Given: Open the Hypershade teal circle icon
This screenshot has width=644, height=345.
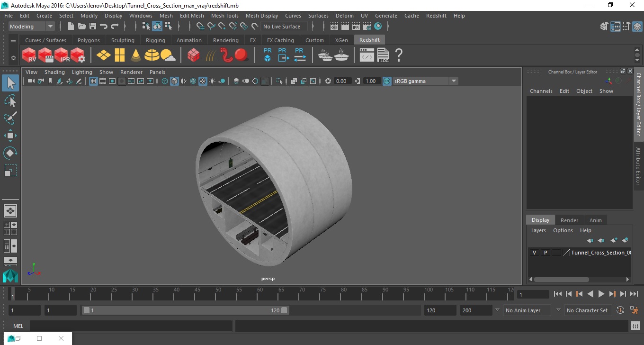Looking at the screenshot, I should tap(378, 27).
